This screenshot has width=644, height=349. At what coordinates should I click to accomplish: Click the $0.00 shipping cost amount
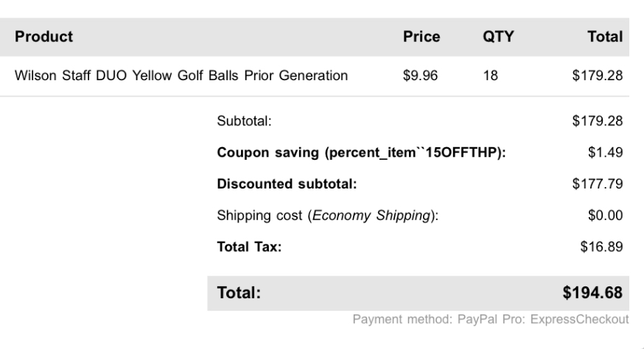607,216
